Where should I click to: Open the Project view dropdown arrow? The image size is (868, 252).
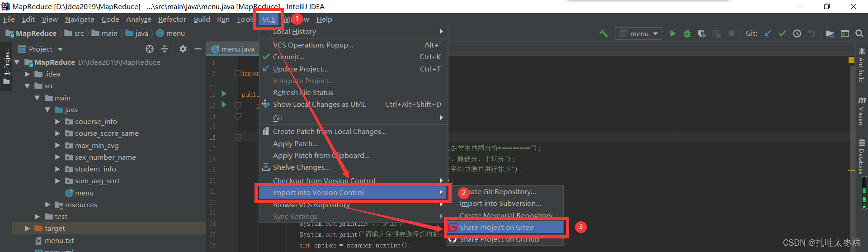tap(60, 49)
